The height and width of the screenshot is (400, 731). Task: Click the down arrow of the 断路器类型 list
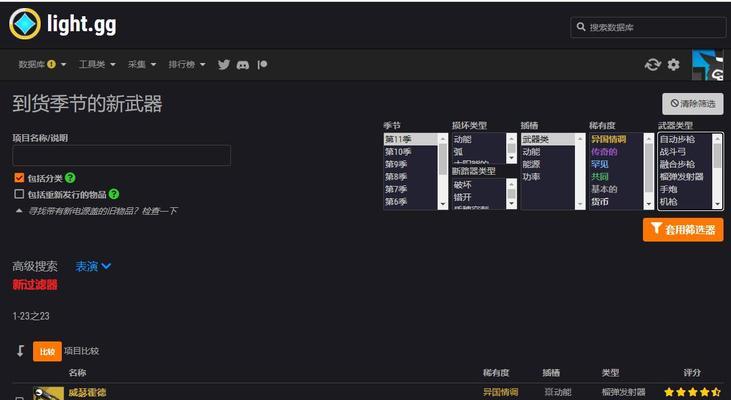click(x=511, y=204)
